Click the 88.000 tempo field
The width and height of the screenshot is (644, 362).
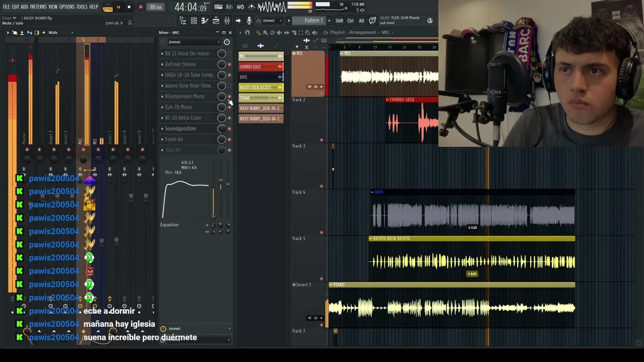click(x=156, y=7)
